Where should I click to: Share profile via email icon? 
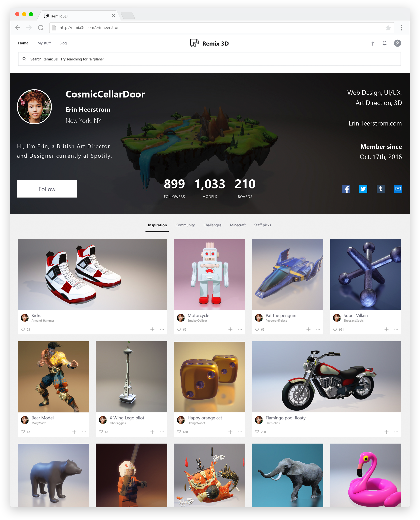coord(398,189)
